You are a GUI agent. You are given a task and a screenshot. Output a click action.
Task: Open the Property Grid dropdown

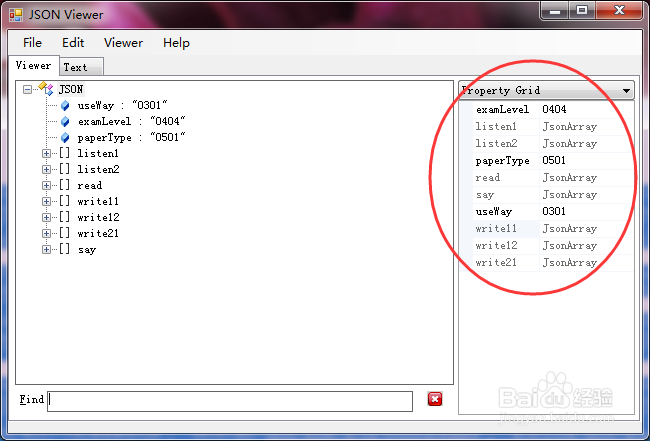(x=626, y=90)
